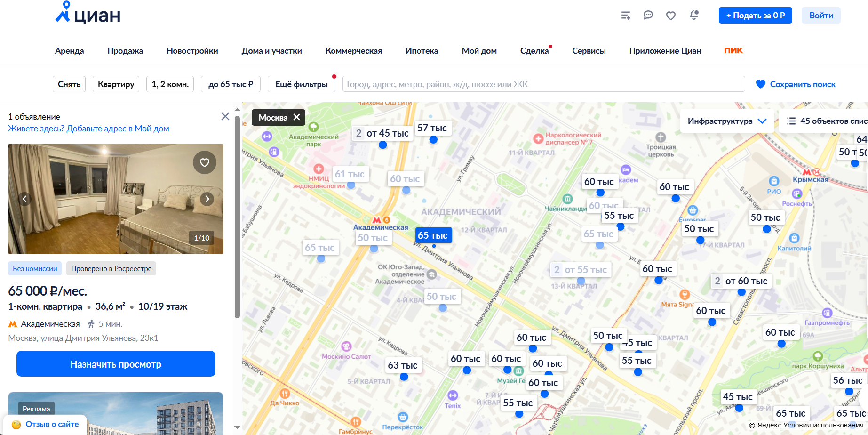This screenshot has width=868, height=435.
Task: Click the Войти login button
Action: (x=821, y=16)
